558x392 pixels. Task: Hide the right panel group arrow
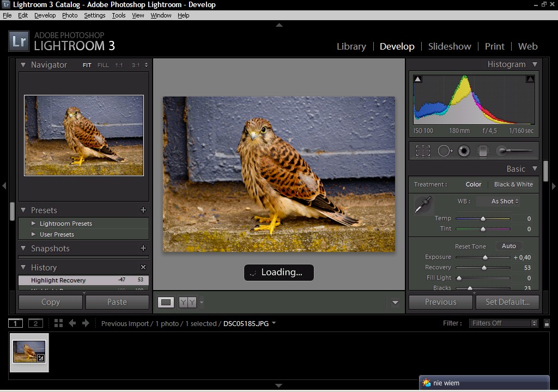click(554, 186)
